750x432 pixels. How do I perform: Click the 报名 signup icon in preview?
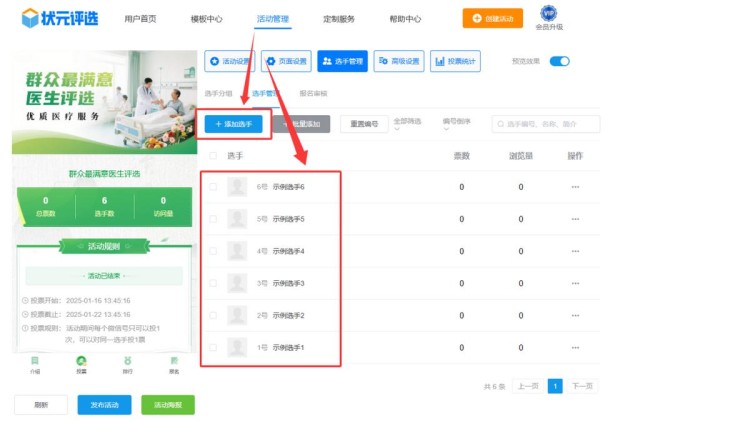coord(173,363)
